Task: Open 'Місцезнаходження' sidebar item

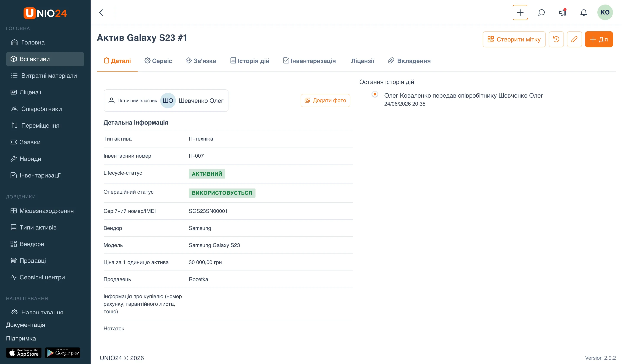Action: (x=45, y=211)
